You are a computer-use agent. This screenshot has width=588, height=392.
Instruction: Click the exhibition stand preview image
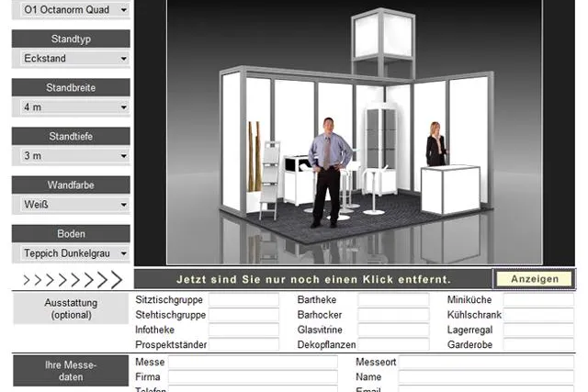pos(355,132)
